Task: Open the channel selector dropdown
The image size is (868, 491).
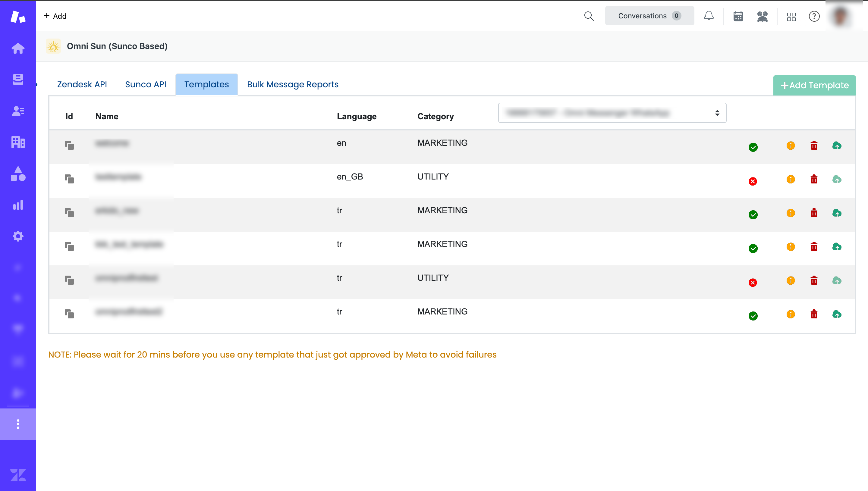Action: pos(612,113)
